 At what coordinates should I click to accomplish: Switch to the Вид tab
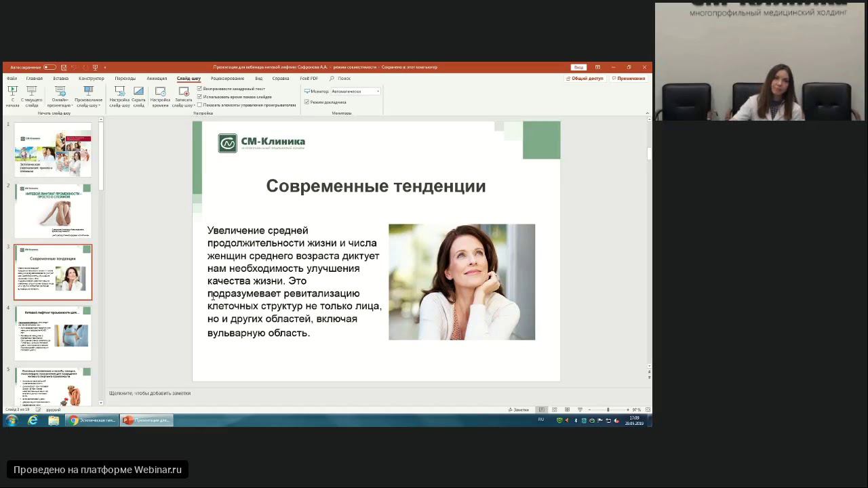(258, 79)
